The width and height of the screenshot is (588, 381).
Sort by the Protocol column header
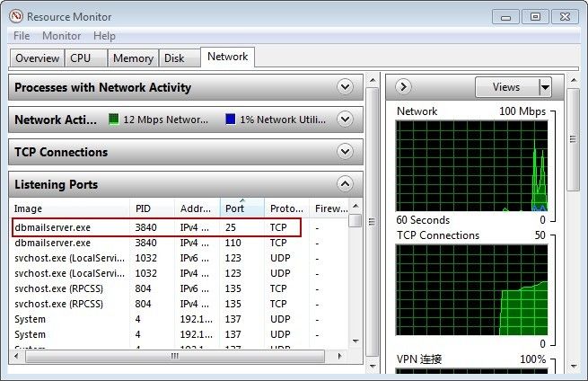coord(287,208)
